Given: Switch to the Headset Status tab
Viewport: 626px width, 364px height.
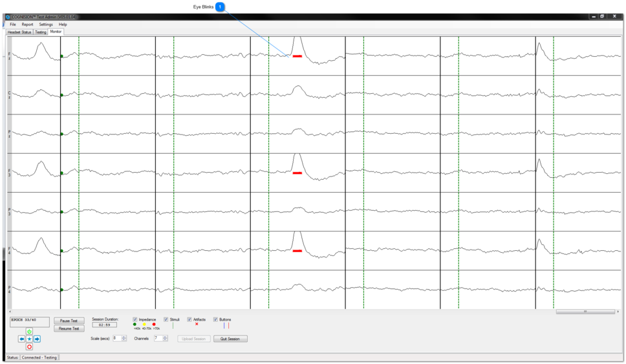Looking at the screenshot, I should point(19,32).
